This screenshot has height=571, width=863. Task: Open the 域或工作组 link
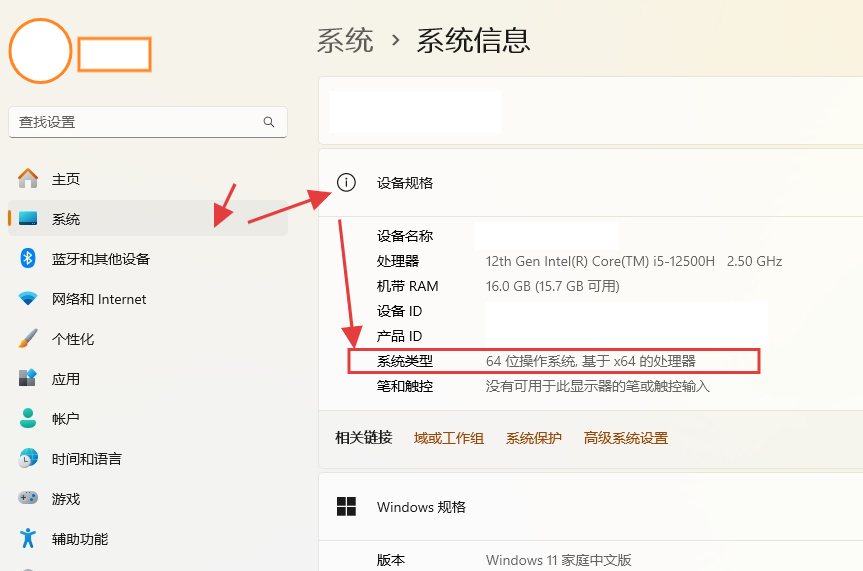[x=449, y=438]
